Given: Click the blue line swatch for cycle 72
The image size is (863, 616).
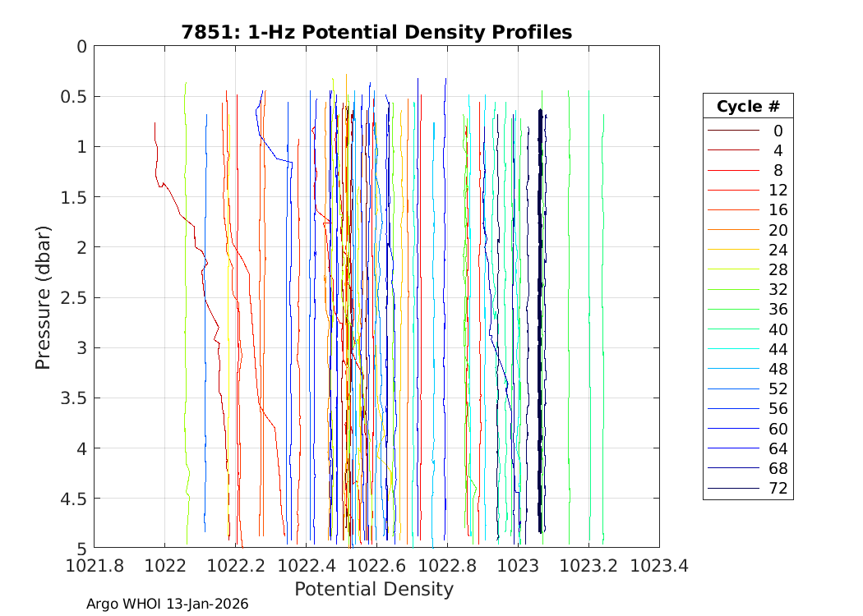Looking at the screenshot, I should click(x=733, y=489).
